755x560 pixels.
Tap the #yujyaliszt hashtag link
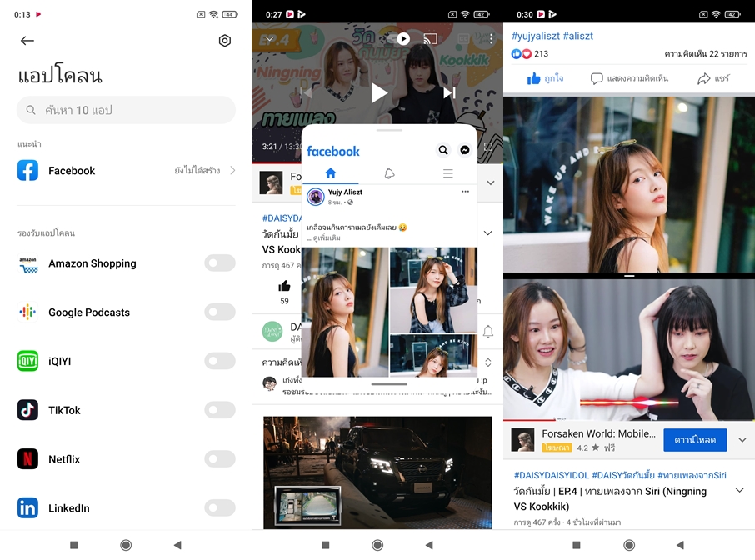point(535,36)
